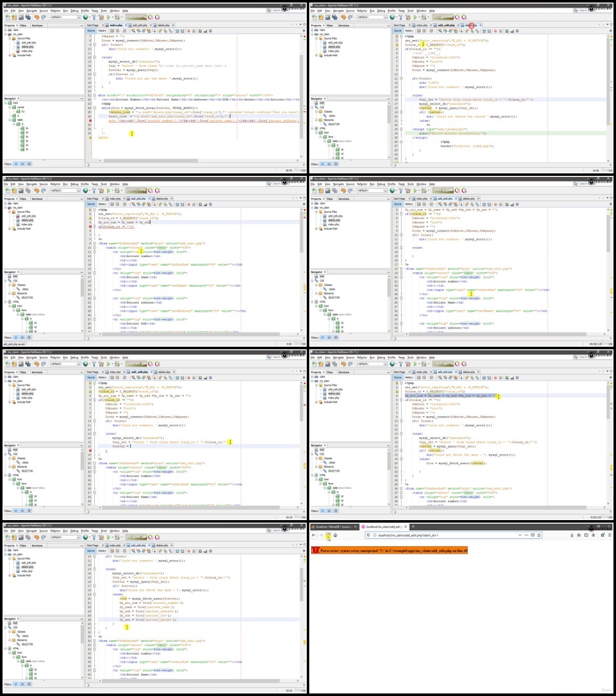
Task: Click Find Selection icon in index.php editor toolbar
Action: pyautogui.click(x=133, y=30)
